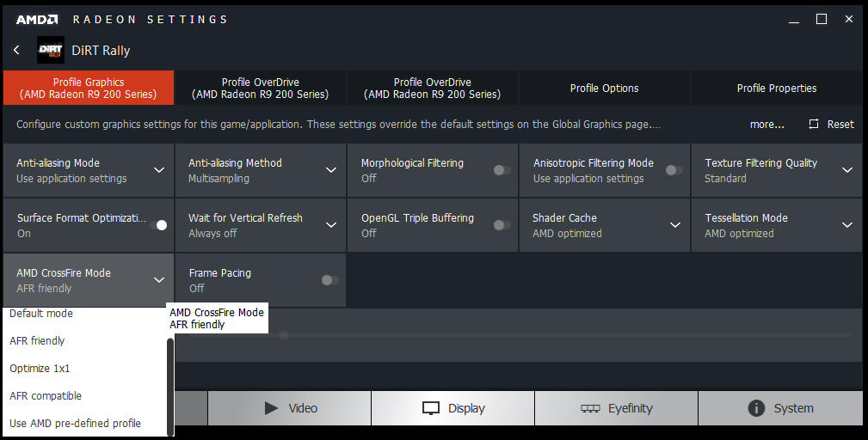Viewport: 868px width, 440px height.
Task: Expand Anti-aliasing Mode dropdown
Action: (159, 170)
